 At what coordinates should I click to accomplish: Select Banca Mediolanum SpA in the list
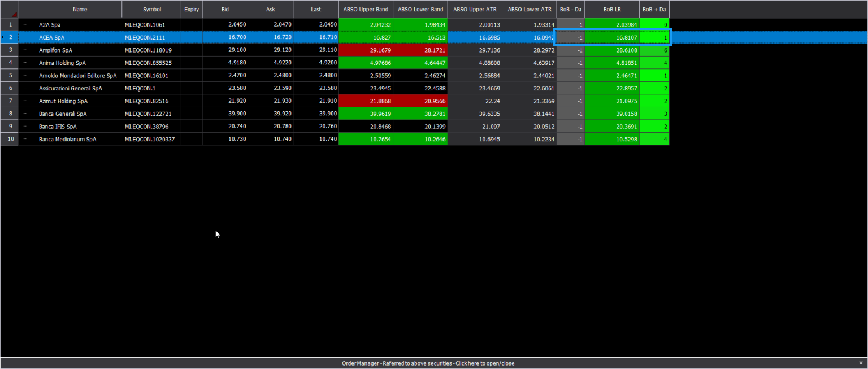[x=67, y=139]
